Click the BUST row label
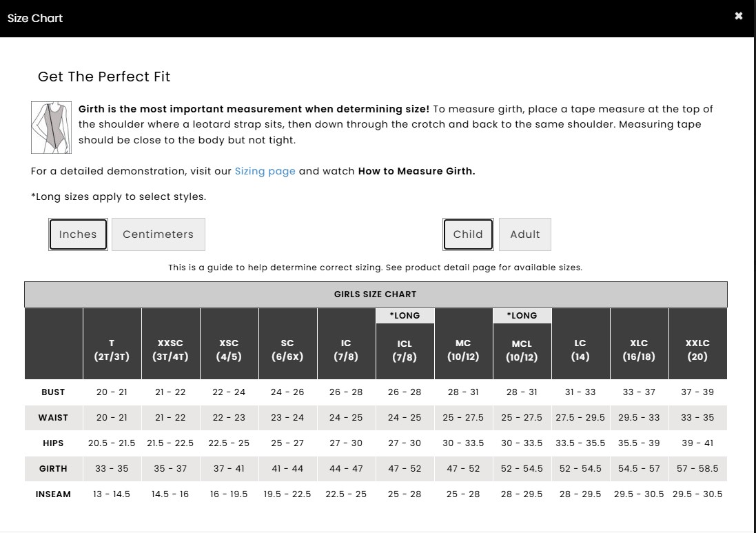Screen dimensions: 756x533 [53, 392]
